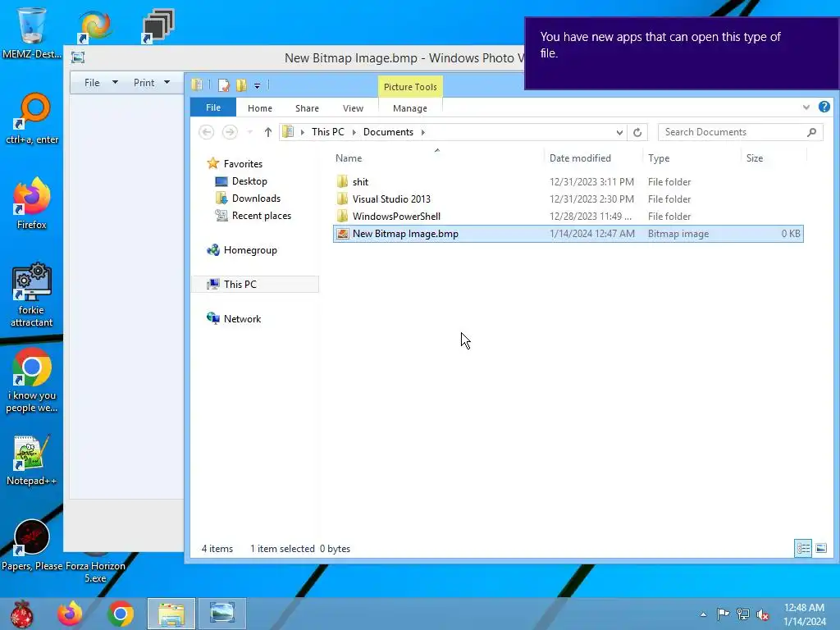Go up one level with the Up arrow
The height and width of the screenshot is (630, 840).
click(x=268, y=132)
